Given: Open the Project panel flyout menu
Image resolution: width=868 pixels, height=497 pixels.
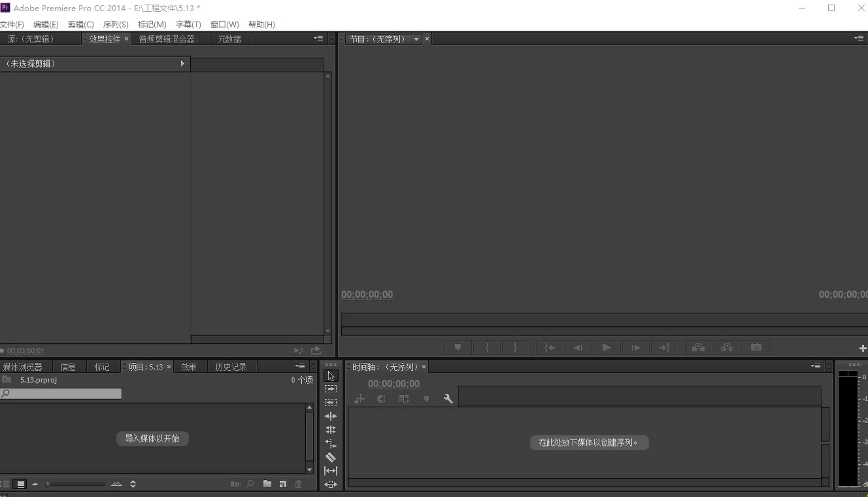Looking at the screenshot, I should point(300,366).
